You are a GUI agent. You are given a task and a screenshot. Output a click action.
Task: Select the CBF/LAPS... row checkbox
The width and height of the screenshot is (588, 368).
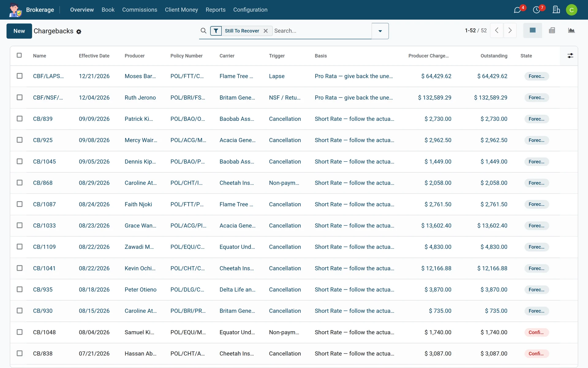tap(20, 76)
